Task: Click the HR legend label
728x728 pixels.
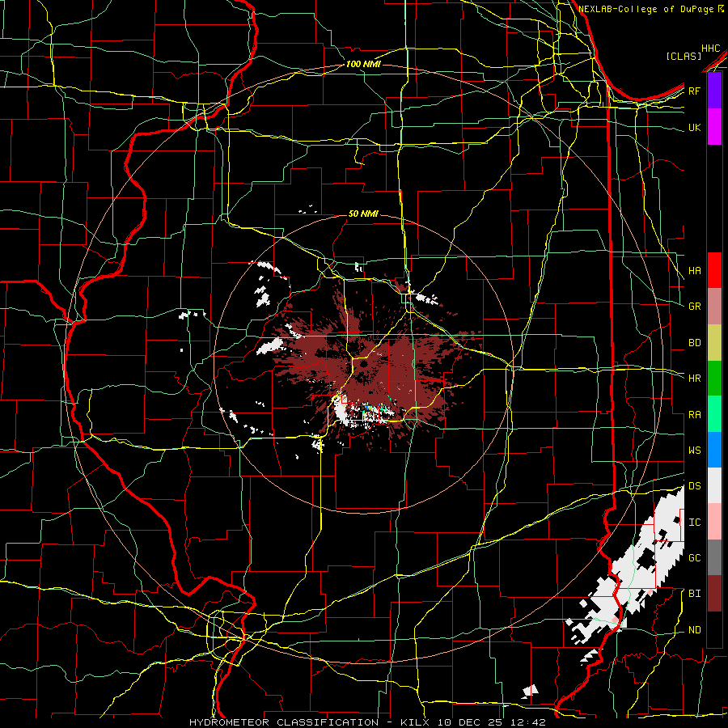Action: coord(695,379)
